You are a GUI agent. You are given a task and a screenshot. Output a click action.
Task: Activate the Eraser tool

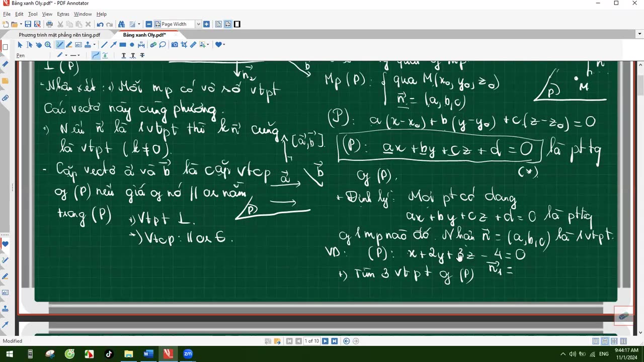pyautogui.click(x=153, y=45)
